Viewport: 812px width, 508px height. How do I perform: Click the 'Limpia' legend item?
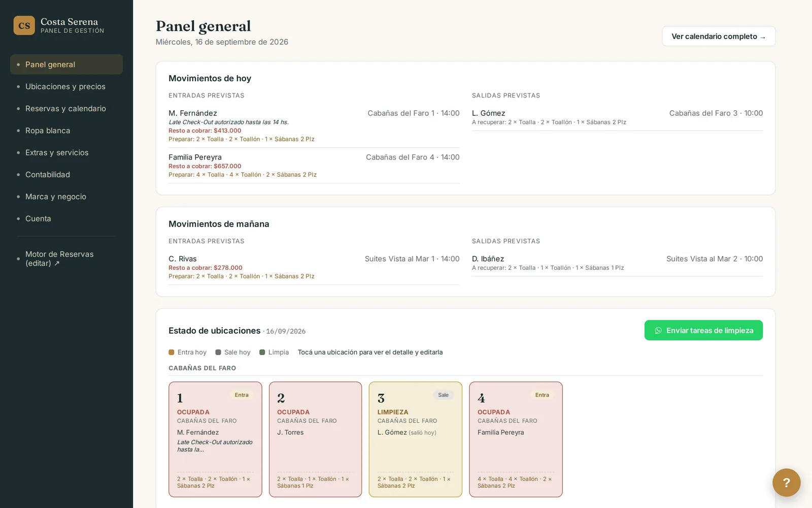coord(274,352)
